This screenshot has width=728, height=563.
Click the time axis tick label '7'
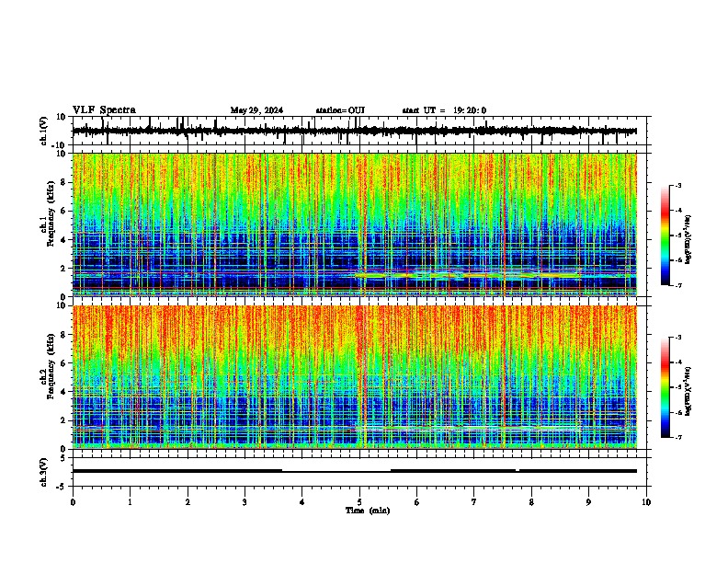coord(474,502)
